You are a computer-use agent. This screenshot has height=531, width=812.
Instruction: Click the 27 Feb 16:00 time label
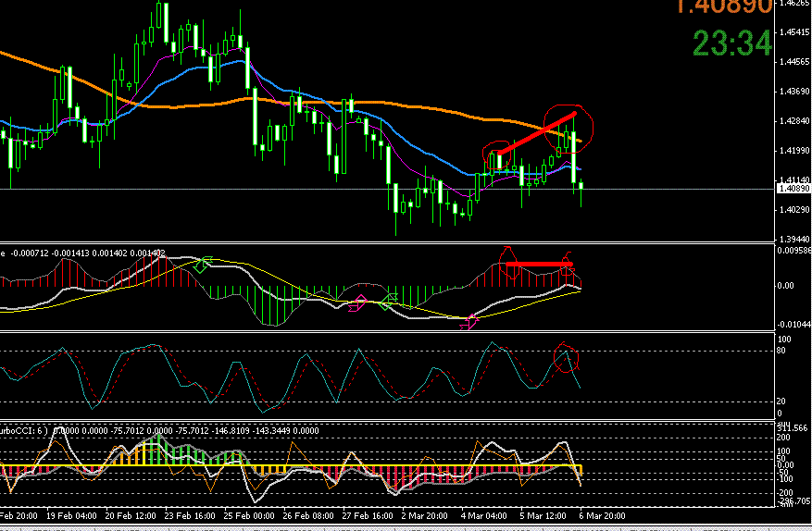(368, 515)
